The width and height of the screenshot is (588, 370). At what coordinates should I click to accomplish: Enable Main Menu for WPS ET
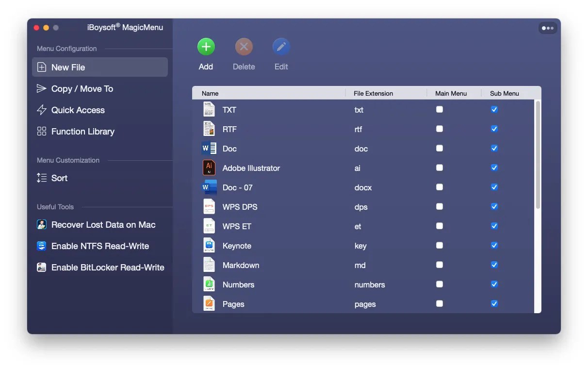tap(440, 226)
